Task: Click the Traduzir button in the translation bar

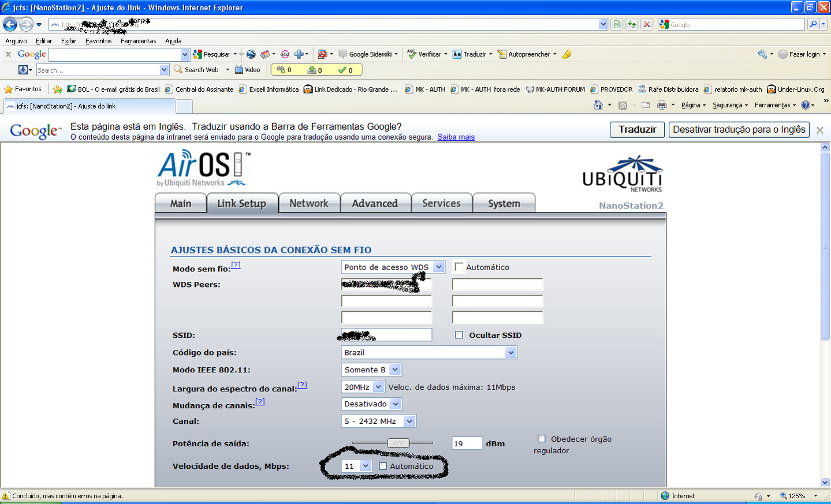Action: click(638, 129)
